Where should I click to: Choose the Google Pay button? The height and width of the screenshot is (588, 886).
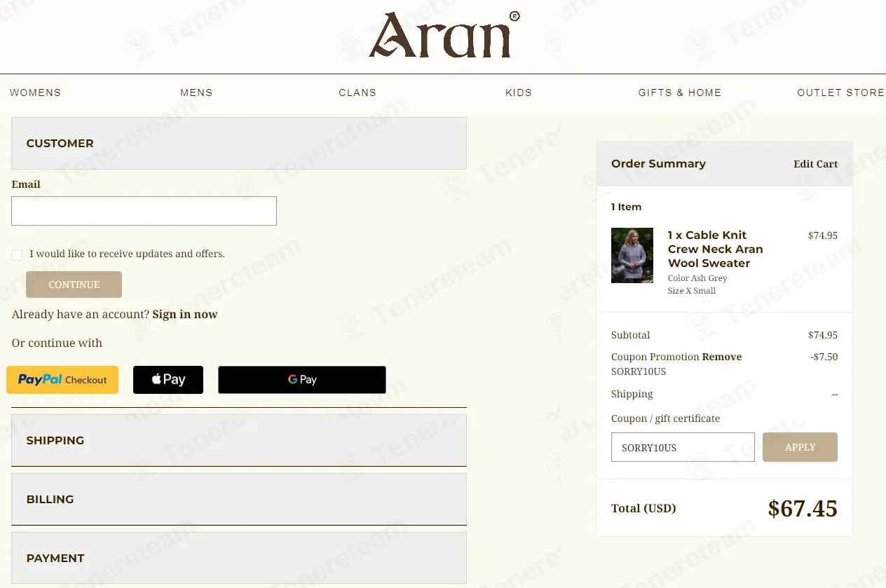pos(302,380)
